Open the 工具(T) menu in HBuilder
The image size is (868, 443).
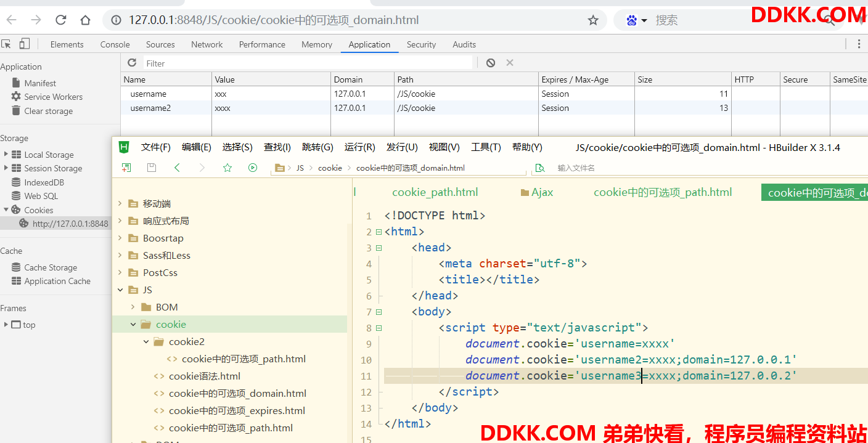coord(486,147)
